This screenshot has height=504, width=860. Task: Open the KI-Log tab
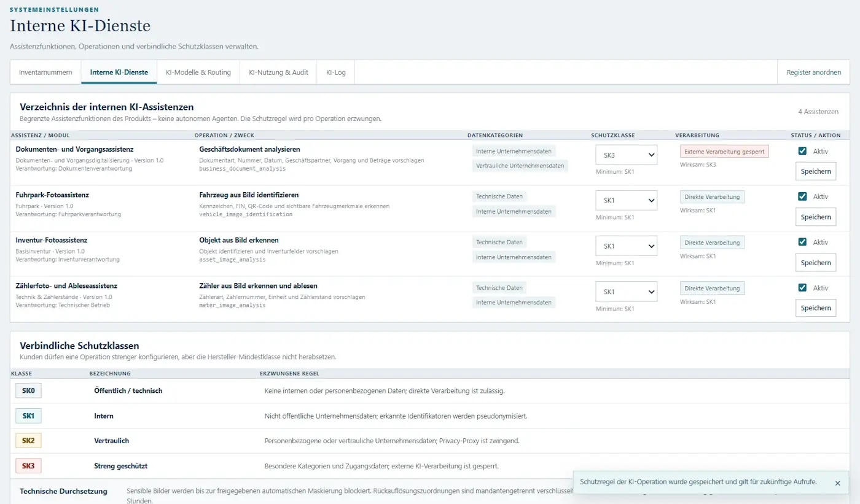click(336, 72)
